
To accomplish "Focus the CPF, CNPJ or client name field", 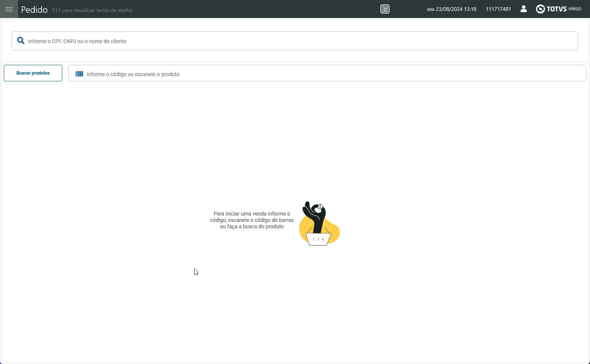I will tap(295, 41).
